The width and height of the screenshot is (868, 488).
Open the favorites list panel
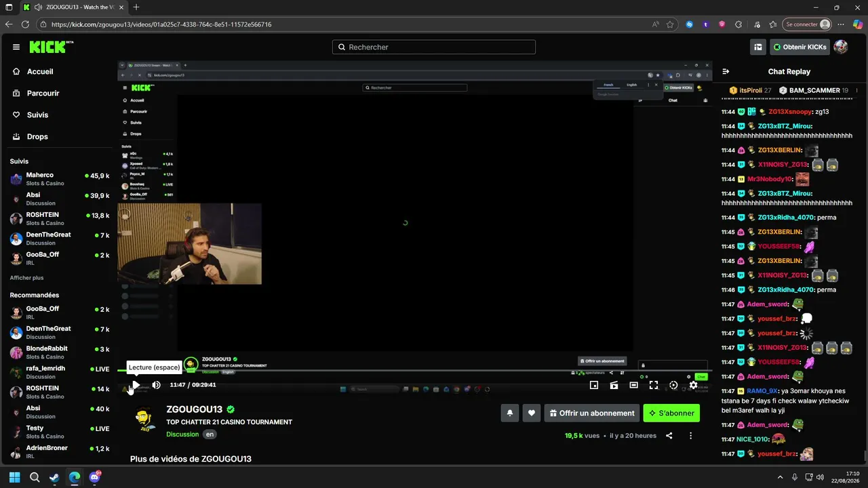tap(772, 24)
